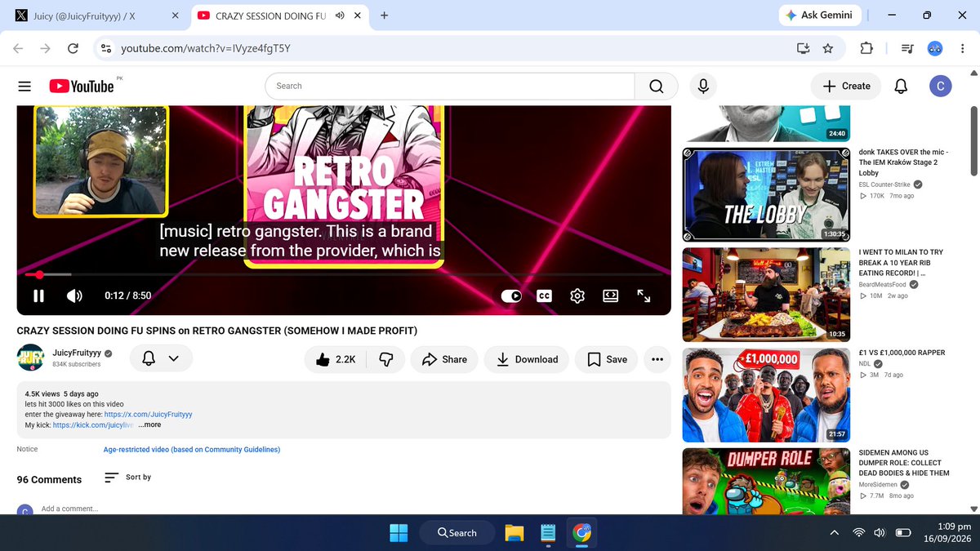Image resolution: width=980 pixels, height=551 pixels.
Task: Toggle closed captions (CC)
Action: coord(544,295)
